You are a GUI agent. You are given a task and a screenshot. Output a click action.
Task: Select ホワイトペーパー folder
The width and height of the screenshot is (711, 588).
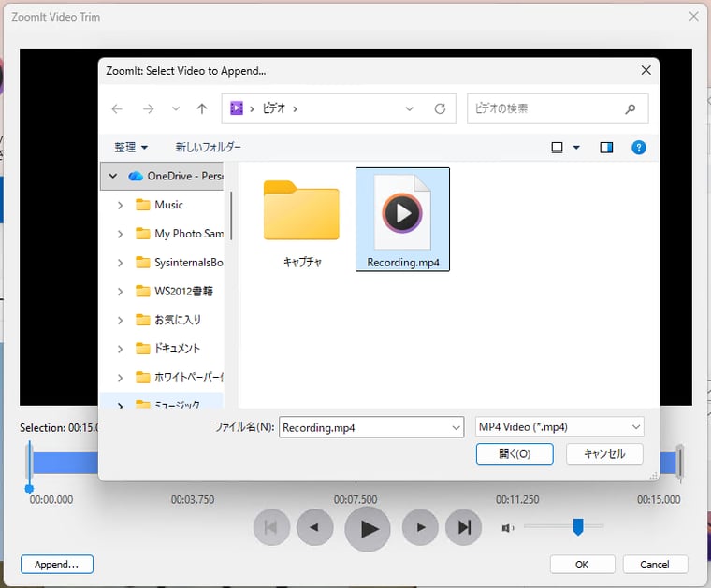180,377
